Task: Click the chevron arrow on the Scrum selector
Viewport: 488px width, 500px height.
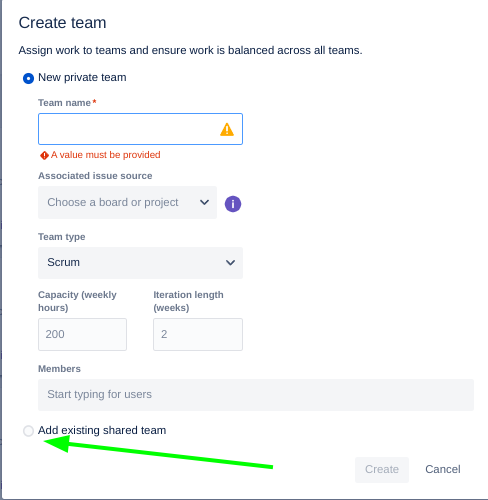Action: 230,263
